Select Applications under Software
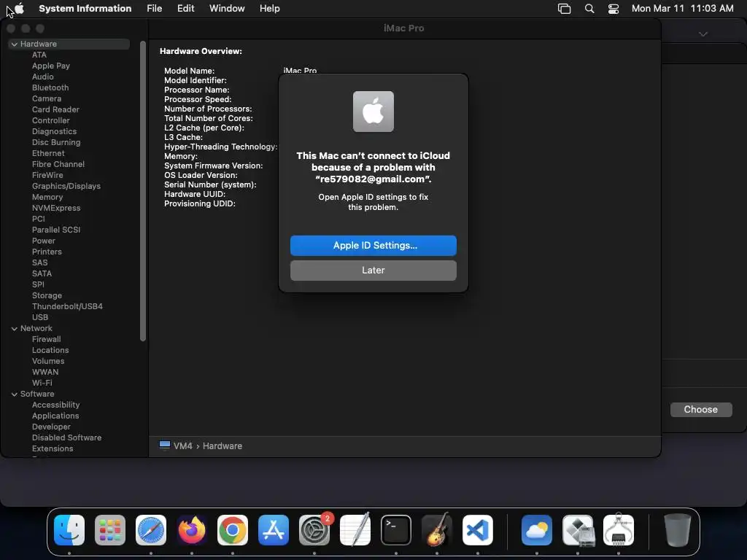The height and width of the screenshot is (560, 747). tap(55, 416)
